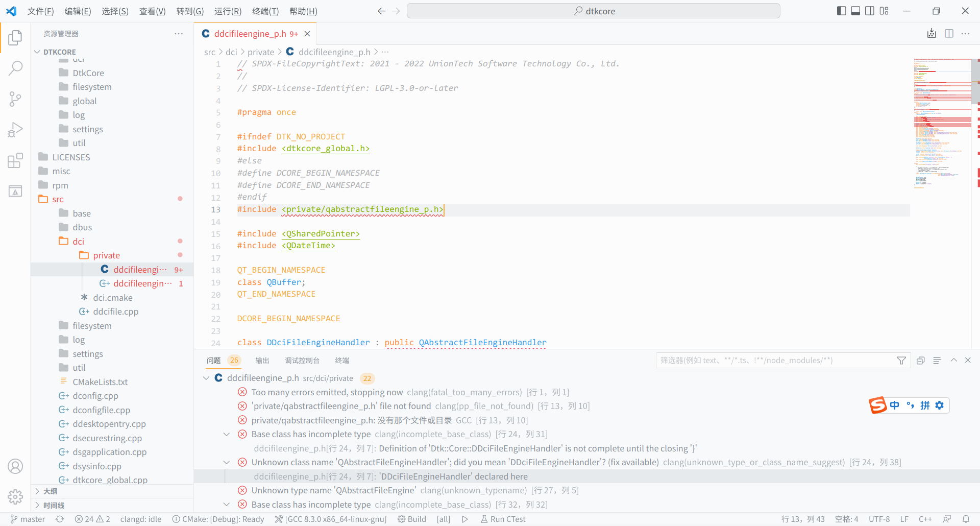Collapse the ddcifileengine_p.h problems group

pyautogui.click(x=206, y=378)
